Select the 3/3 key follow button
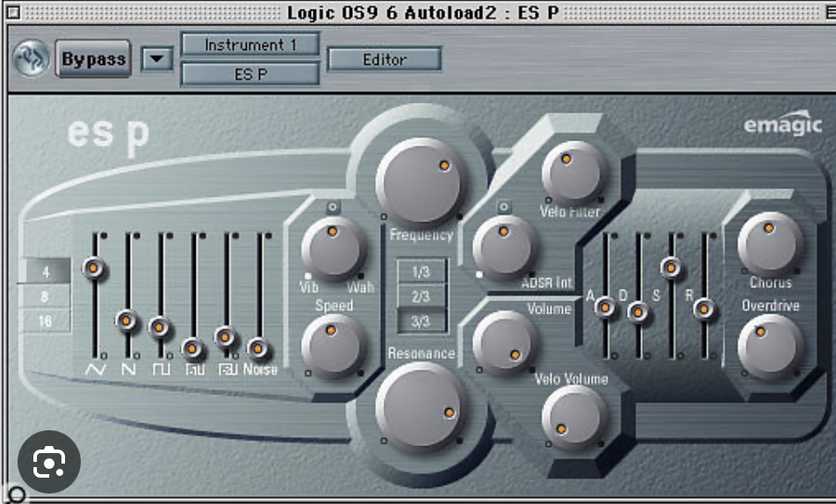The width and height of the screenshot is (836, 504). 421,321
